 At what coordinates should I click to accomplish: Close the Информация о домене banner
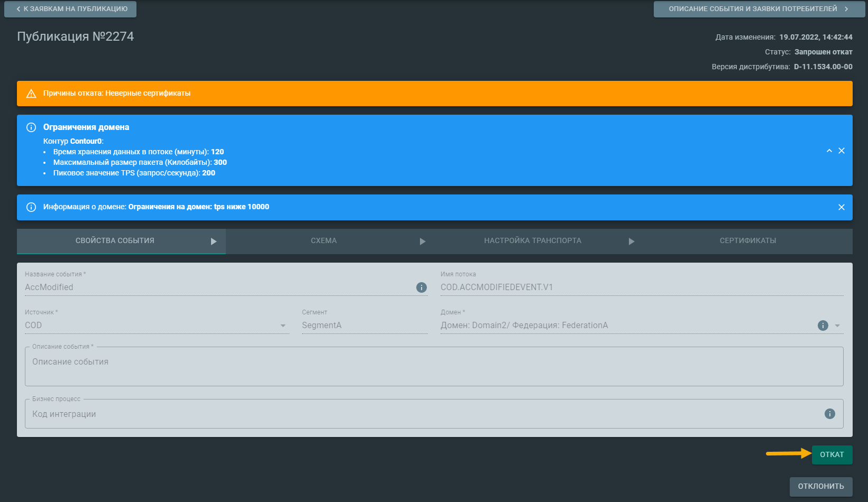click(x=841, y=207)
